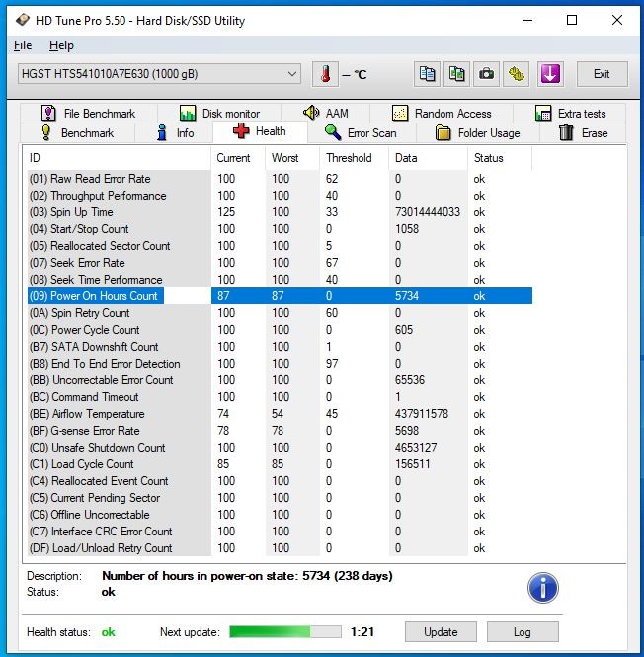The height and width of the screenshot is (657, 644).
Task: Select the Load/Unload Retry Count row
Action: 280,547
